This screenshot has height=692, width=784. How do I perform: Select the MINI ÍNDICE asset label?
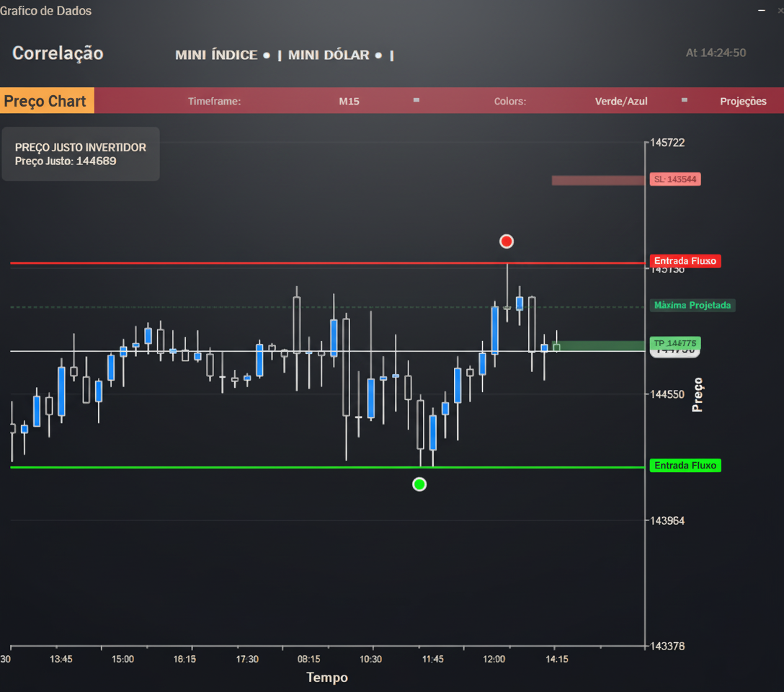pyautogui.click(x=216, y=56)
